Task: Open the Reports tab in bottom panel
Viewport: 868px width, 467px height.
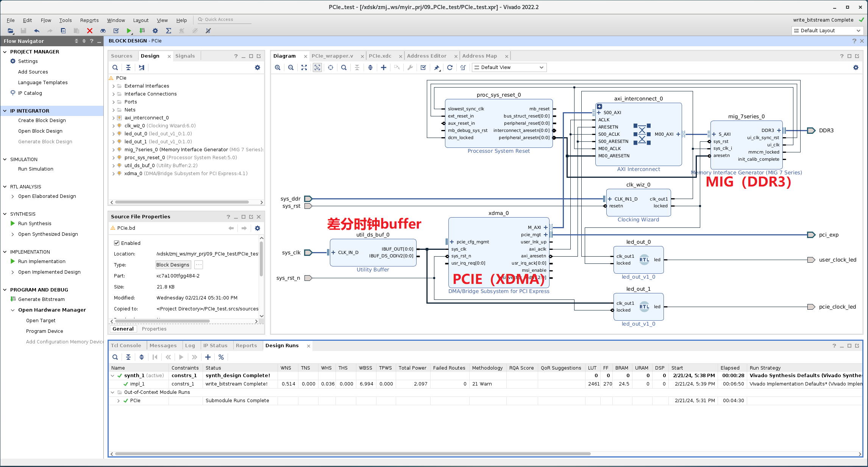Action: point(245,345)
